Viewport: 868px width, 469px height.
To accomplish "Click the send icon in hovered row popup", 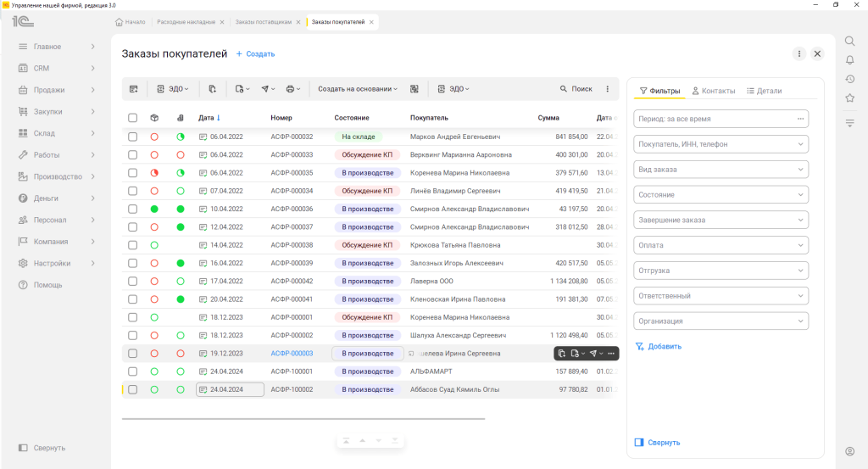I will click(x=596, y=354).
